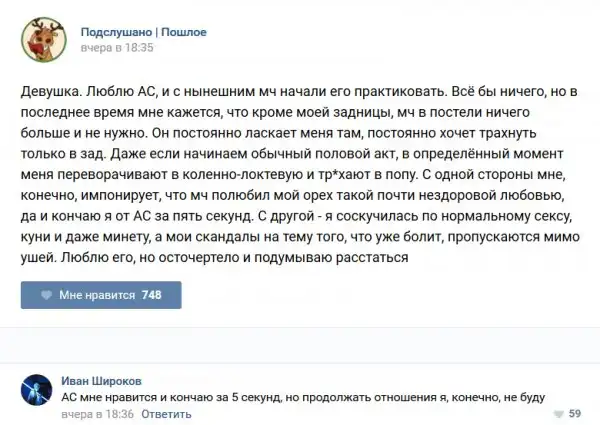Image resolution: width=600 pixels, height=425 pixels.
Task: Open the commenter name Иван Широков
Action: 103,381
